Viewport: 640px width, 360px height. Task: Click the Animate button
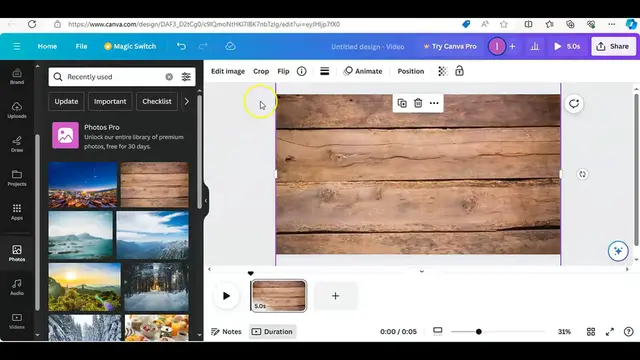coord(363,71)
